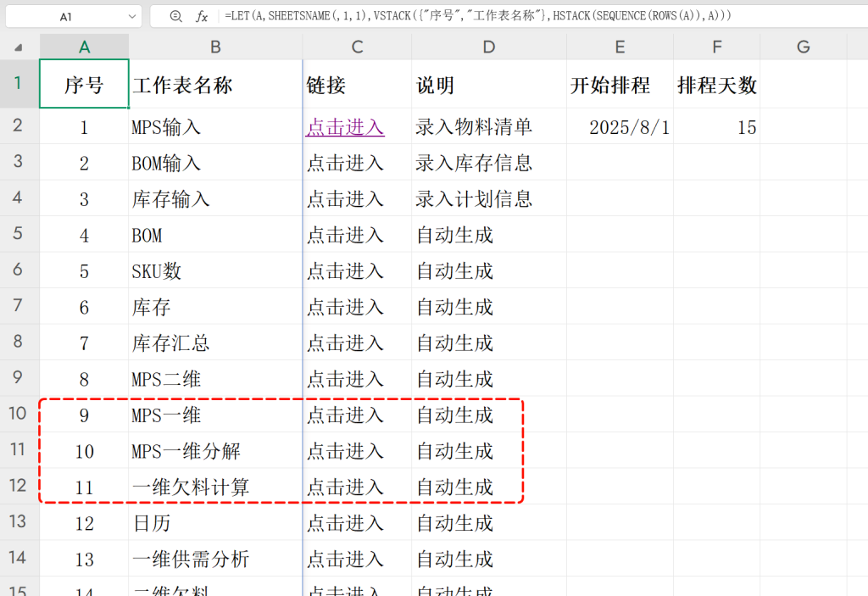Screen dimensions: 868x596
Task: Open the 点击进入 link for MPS二维
Action: coord(345,380)
